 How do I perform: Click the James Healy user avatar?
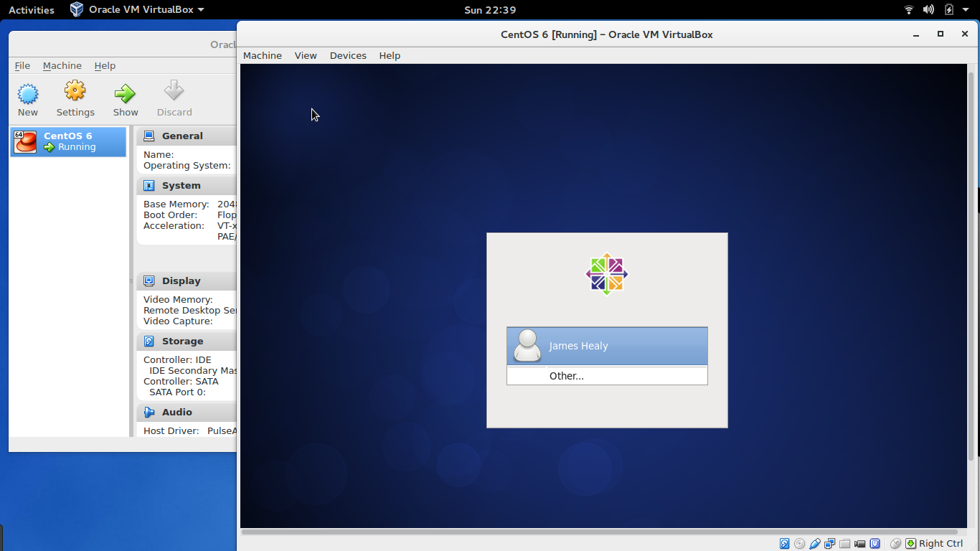[527, 346]
